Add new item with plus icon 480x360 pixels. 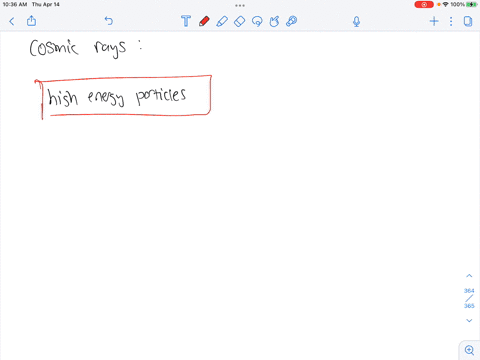tap(434, 21)
